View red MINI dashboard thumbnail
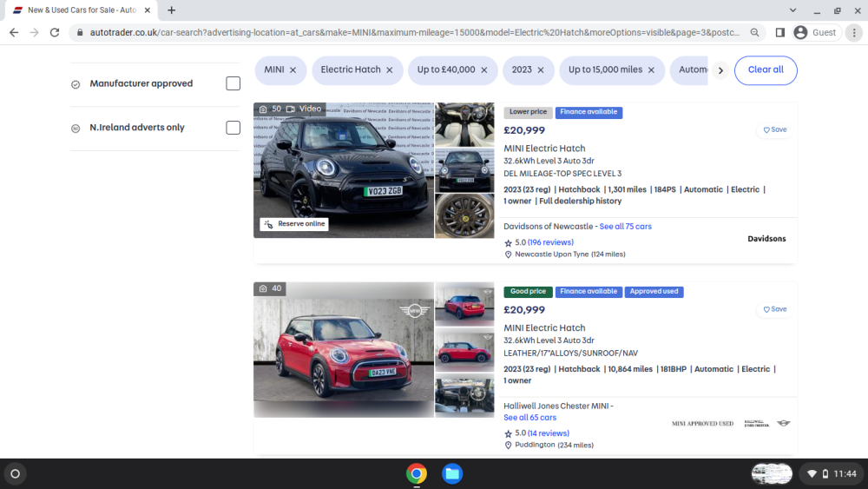The height and width of the screenshot is (489, 868). pyautogui.click(x=464, y=395)
